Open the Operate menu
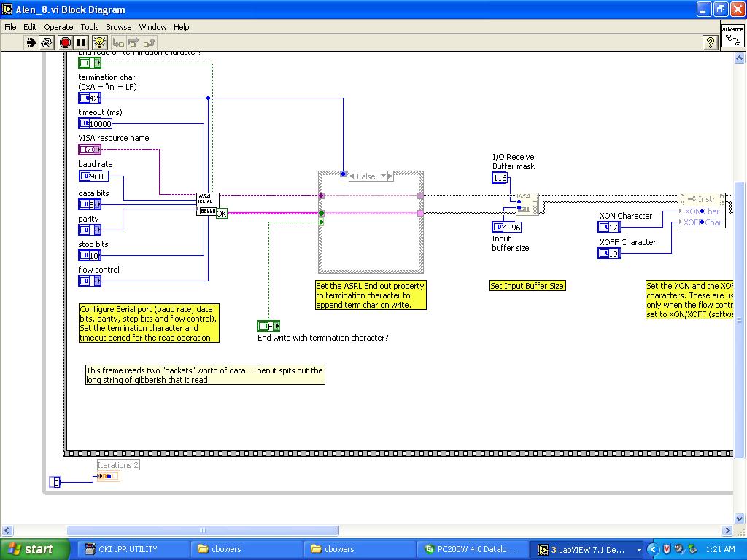This screenshot has height=560, width=747. [x=58, y=27]
